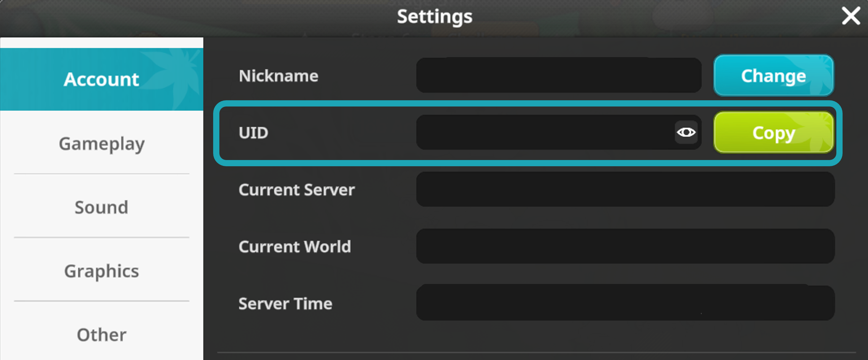
Task: Click the UID label text
Action: [253, 133]
